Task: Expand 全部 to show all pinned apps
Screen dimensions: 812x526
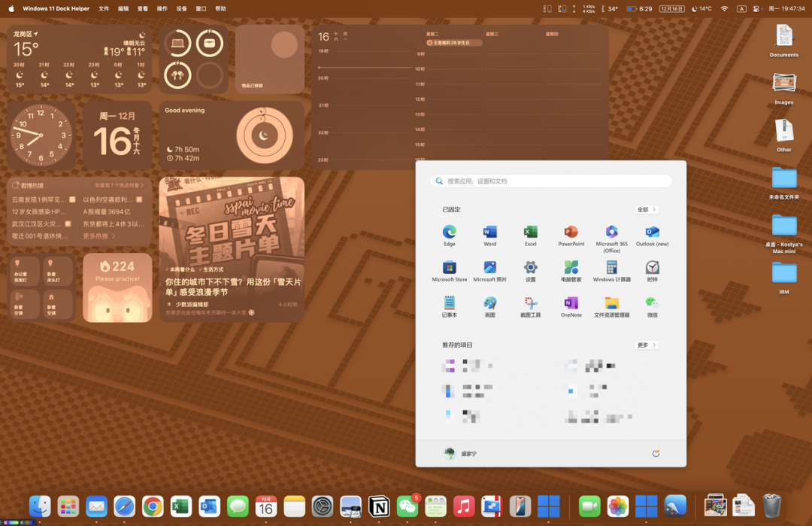Action: [x=647, y=209]
